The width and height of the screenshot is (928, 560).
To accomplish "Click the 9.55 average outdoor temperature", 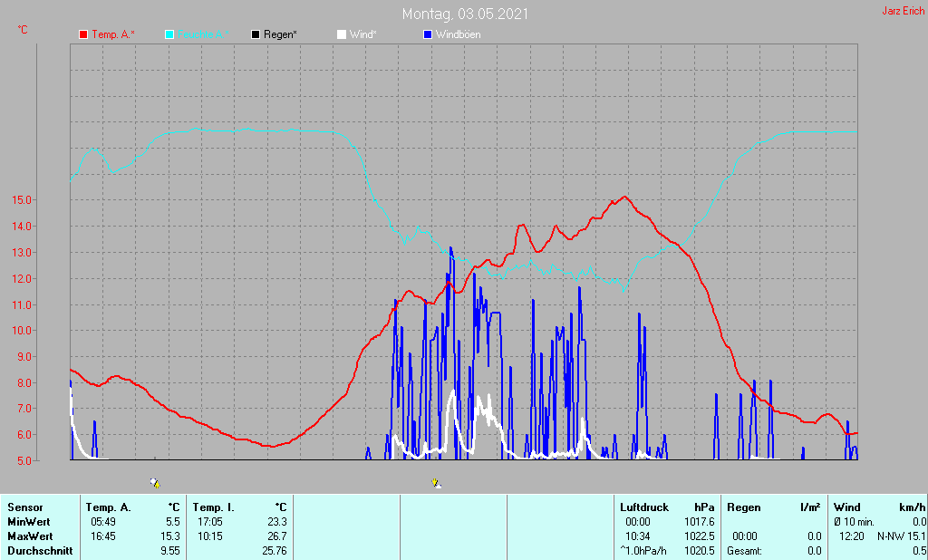I will pos(170,551).
